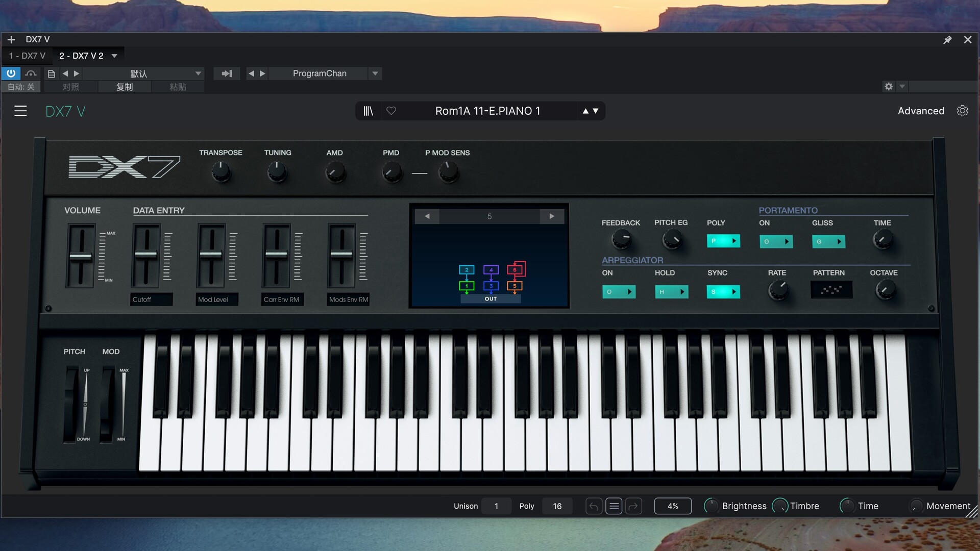The width and height of the screenshot is (980, 551).
Task: Toggle the plugin power bypass button
Action: tap(11, 73)
